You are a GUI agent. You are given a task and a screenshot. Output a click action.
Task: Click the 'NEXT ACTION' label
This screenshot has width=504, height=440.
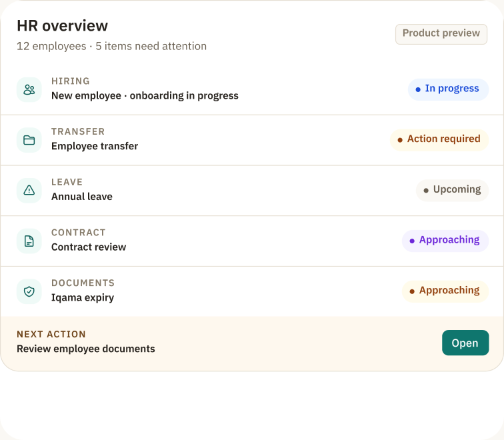(x=51, y=334)
